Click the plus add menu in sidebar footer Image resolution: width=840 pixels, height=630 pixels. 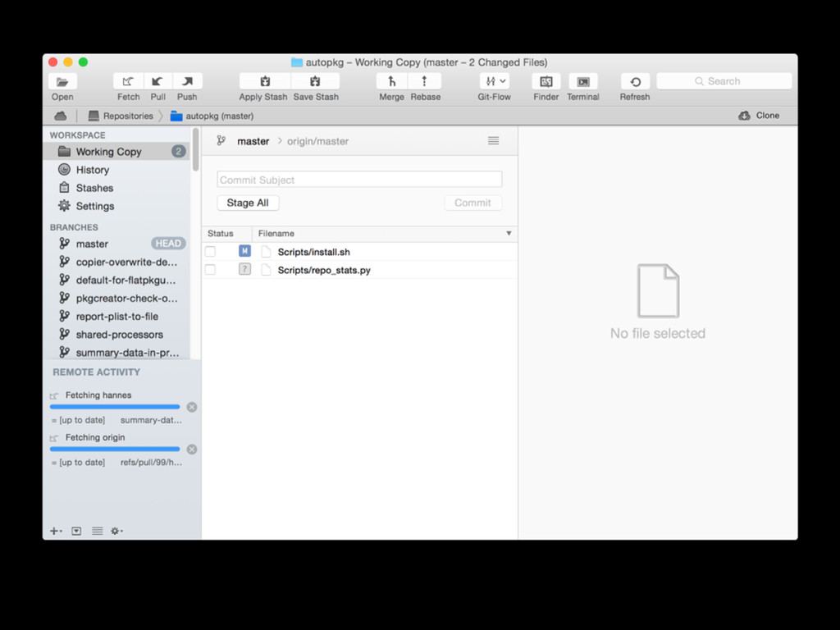click(56, 531)
